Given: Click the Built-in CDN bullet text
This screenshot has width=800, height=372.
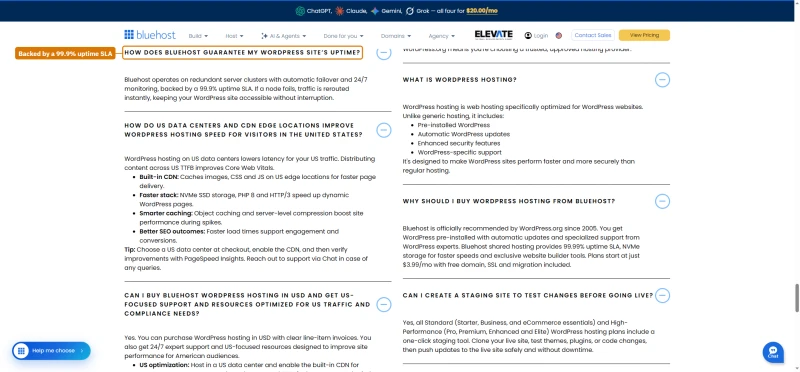Looking at the screenshot, I should [x=258, y=182].
